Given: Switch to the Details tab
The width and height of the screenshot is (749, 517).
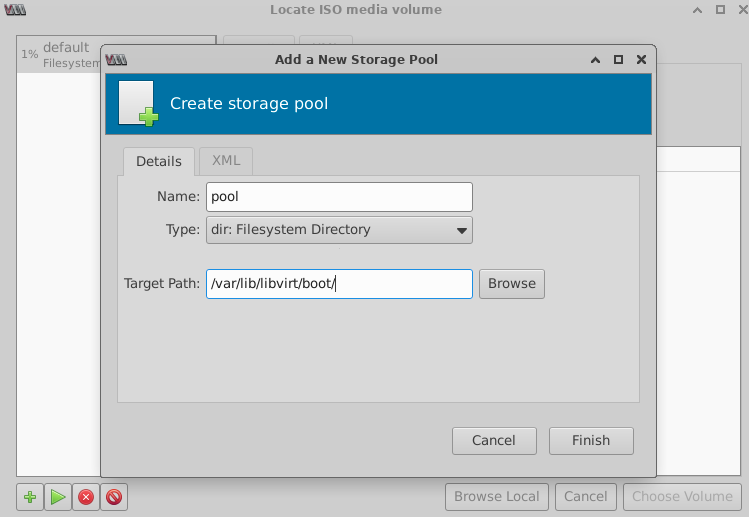Looking at the screenshot, I should (x=159, y=162).
